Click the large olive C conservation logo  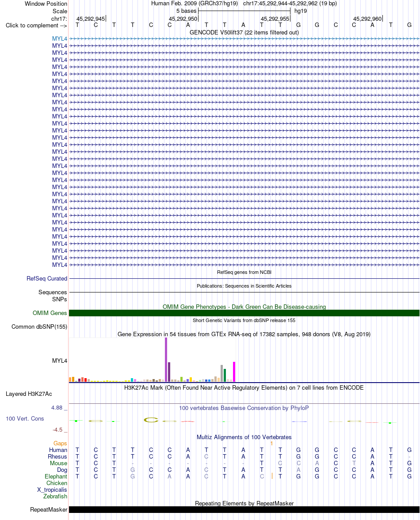(x=151, y=420)
